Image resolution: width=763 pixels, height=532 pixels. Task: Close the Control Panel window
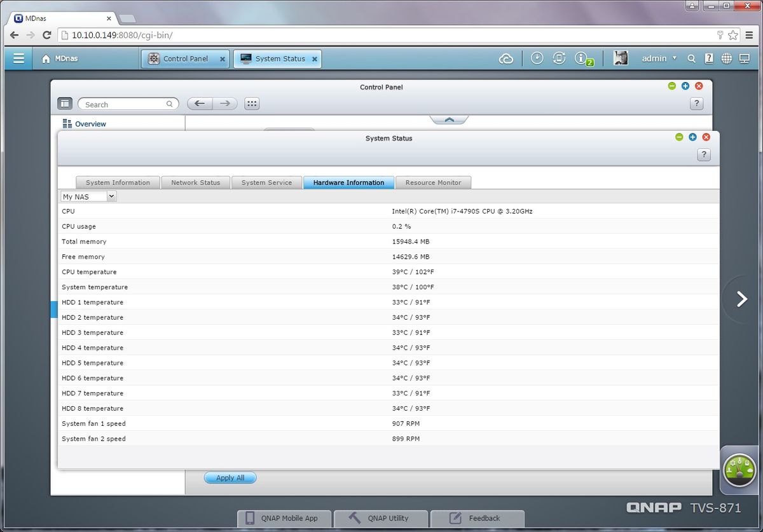point(699,86)
